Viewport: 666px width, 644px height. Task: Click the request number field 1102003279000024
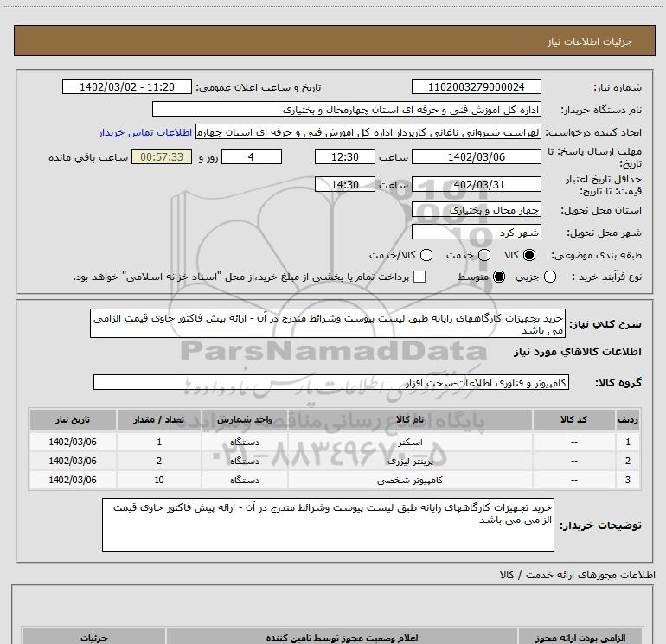click(x=476, y=86)
